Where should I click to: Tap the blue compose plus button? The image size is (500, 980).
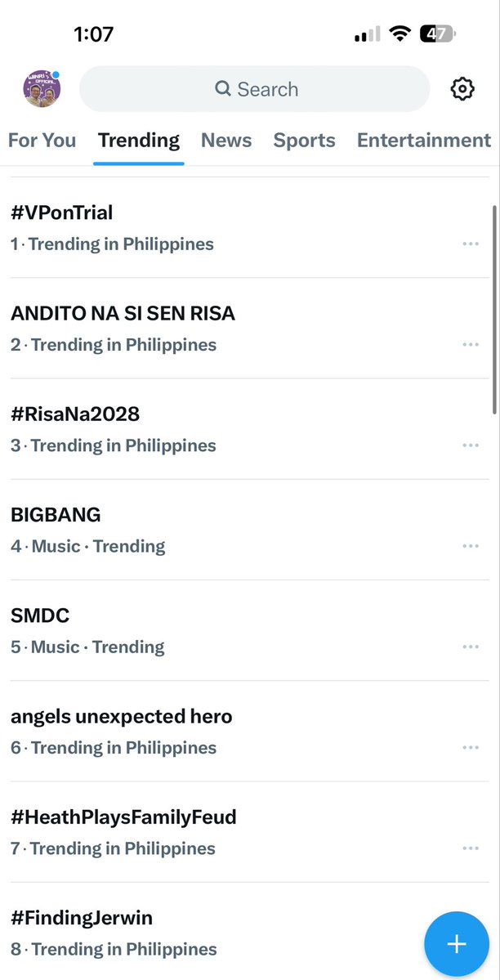point(457,944)
